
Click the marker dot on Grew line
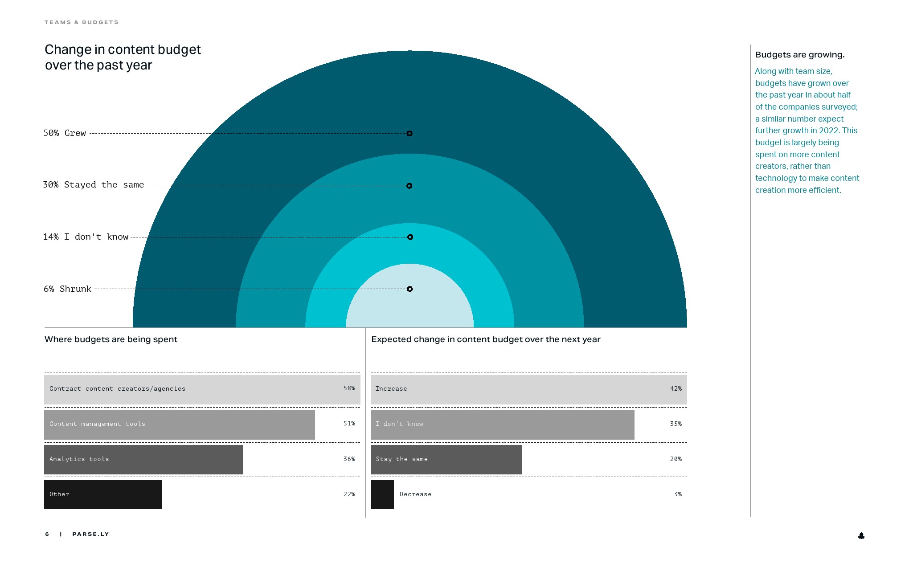pos(409,134)
